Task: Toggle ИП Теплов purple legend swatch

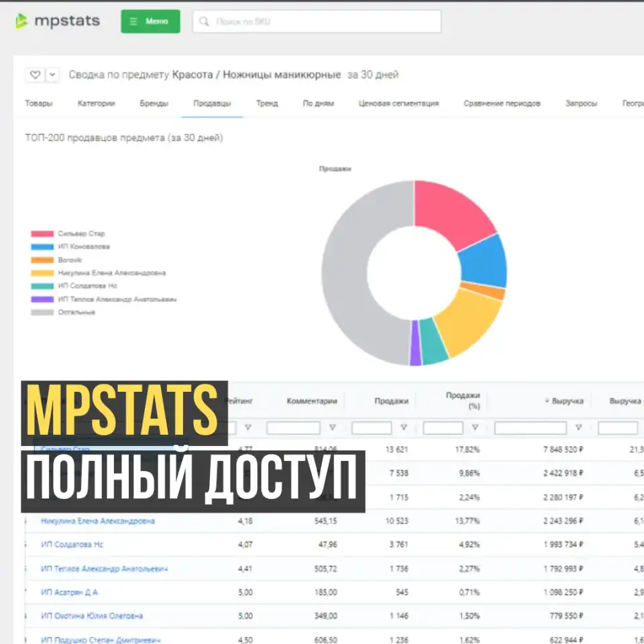Action: [x=42, y=299]
